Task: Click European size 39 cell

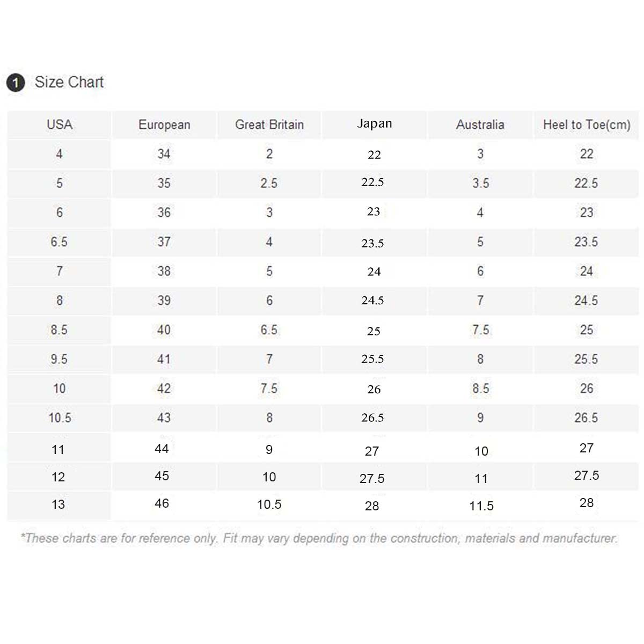Action: click(x=164, y=301)
